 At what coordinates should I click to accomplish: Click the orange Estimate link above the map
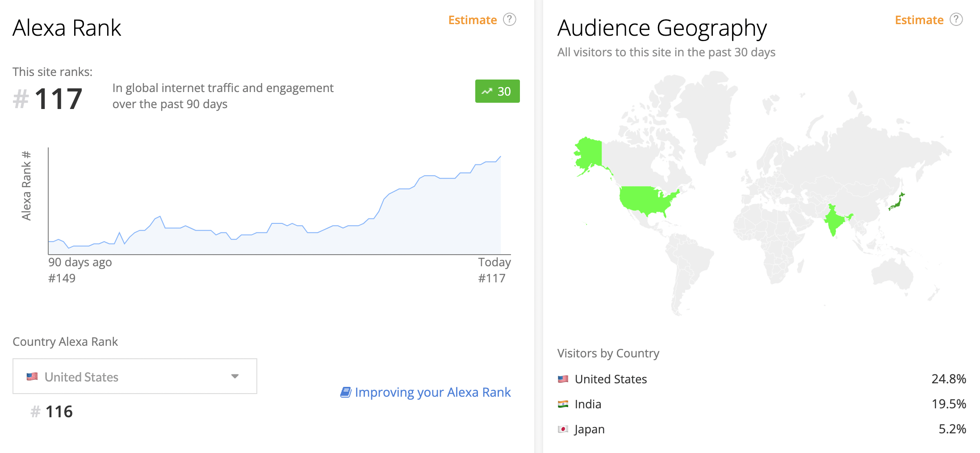click(919, 20)
